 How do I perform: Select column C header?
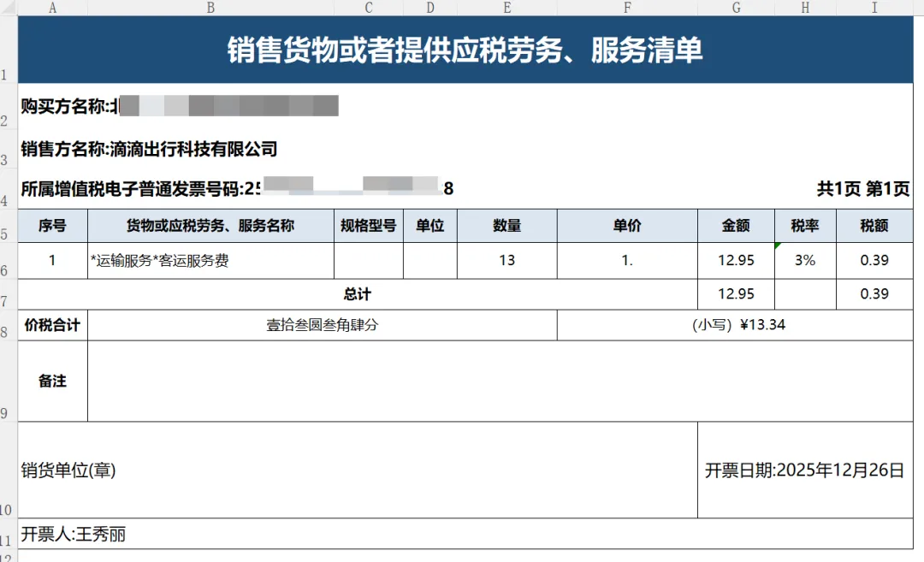click(368, 8)
